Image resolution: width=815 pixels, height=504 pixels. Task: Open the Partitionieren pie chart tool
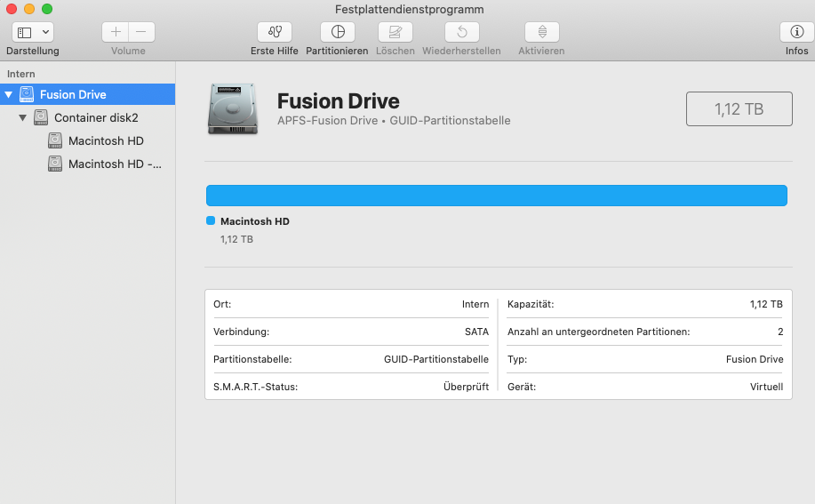pos(337,32)
